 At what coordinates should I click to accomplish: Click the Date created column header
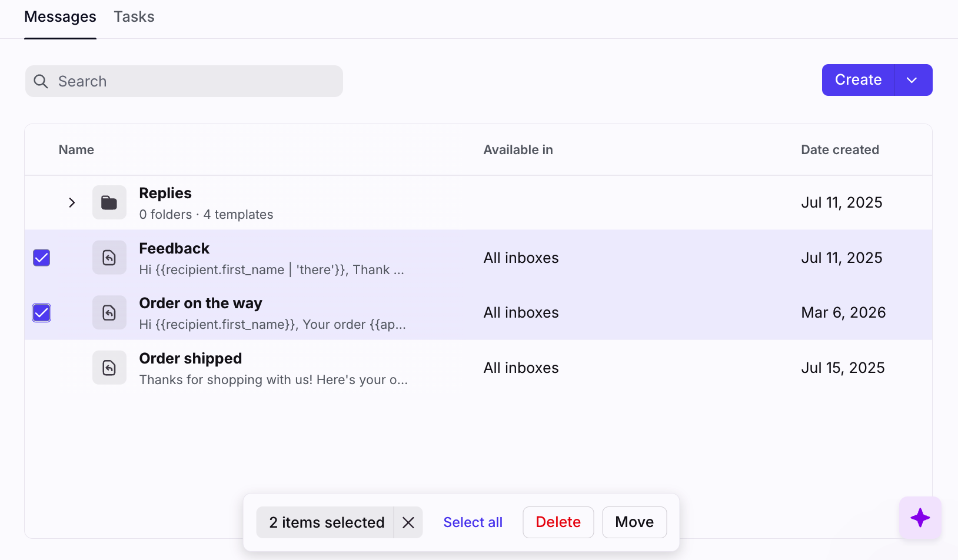(840, 150)
